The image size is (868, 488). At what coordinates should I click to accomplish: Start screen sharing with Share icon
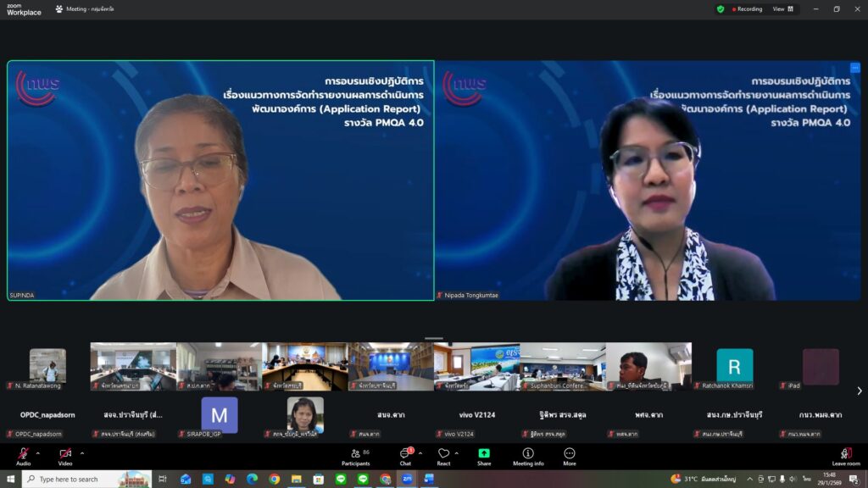point(484,457)
